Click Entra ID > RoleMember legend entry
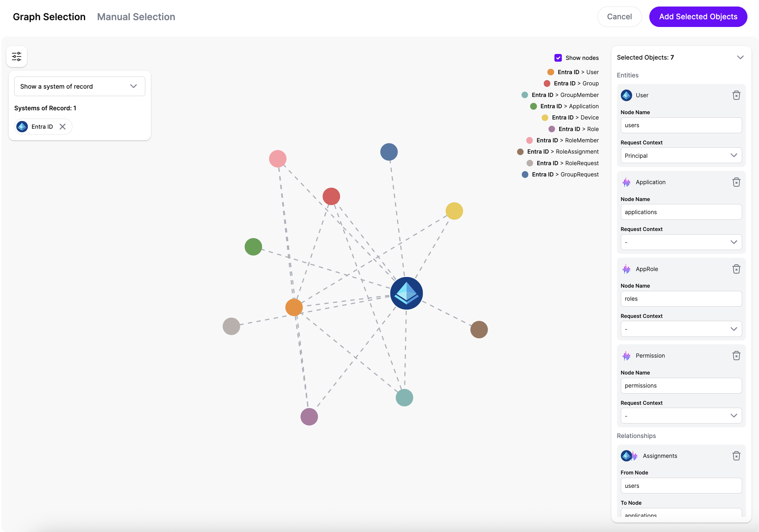Image resolution: width=759 pixels, height=532 pixels. 562,141
